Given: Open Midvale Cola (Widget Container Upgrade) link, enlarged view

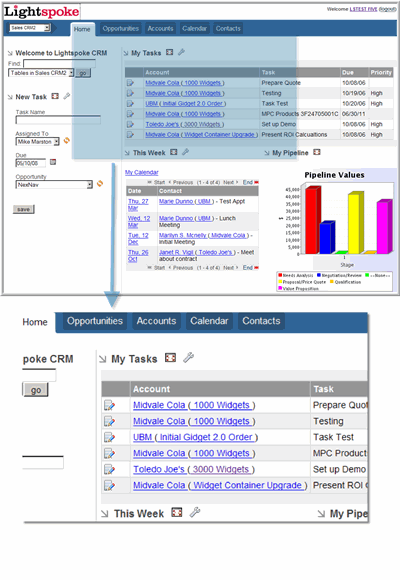Looking at the screenshot, I should point(221,485).
